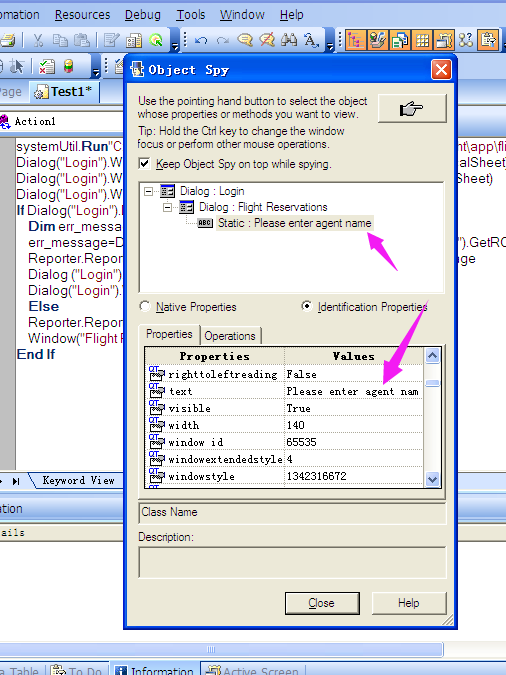This screenshot has height=675, width=506.
Task: Click the binoculars Find icon
Action: click(289, 40)
